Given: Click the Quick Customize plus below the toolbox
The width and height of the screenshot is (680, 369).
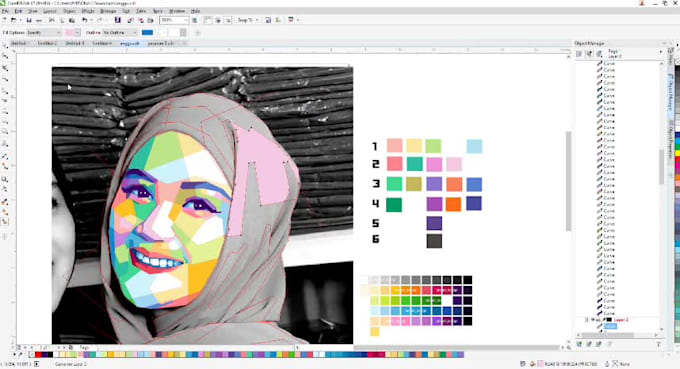Looking at the screenshot, I should (x=5, y=236).
